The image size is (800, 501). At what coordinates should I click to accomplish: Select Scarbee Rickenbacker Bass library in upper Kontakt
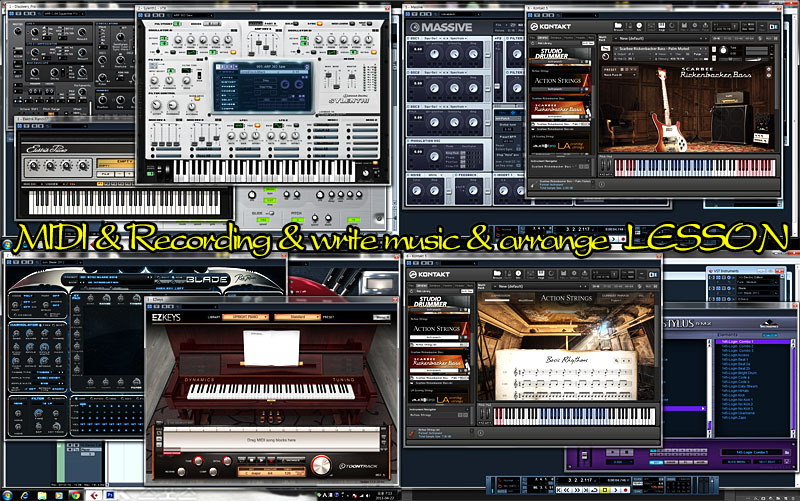[x=559, y=109]
